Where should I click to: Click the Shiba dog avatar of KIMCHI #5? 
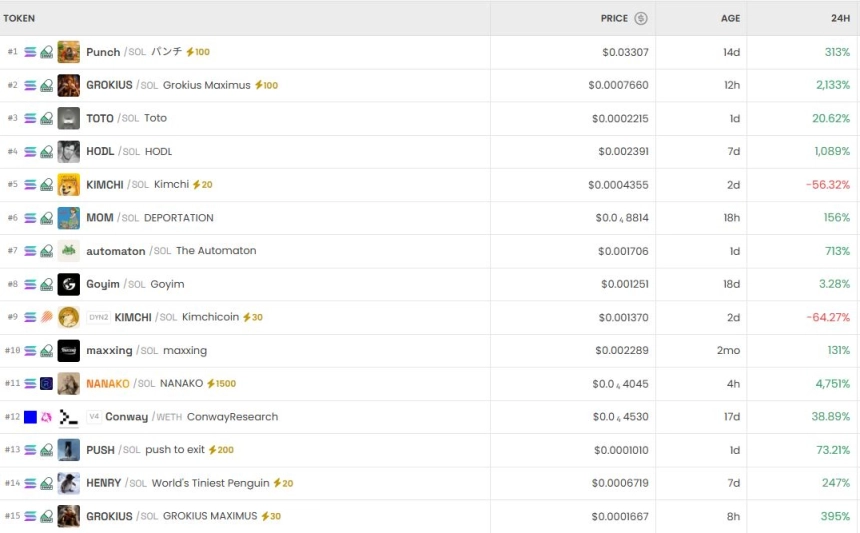pyautogui.click(x=68, y=185)
